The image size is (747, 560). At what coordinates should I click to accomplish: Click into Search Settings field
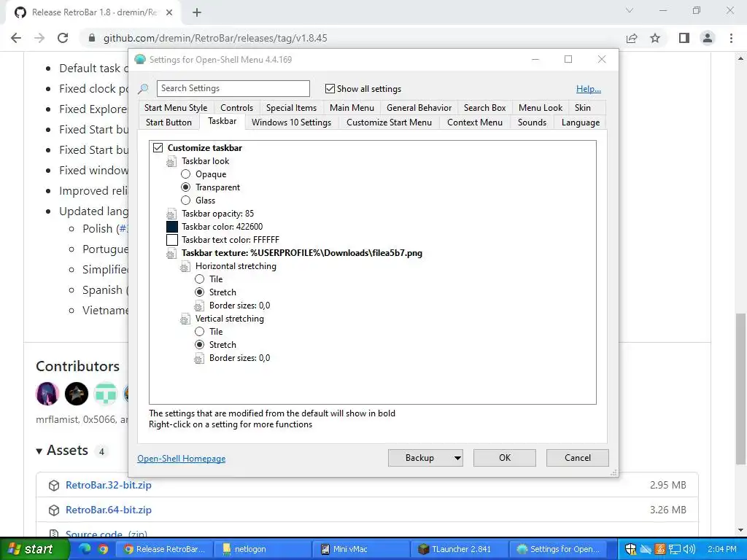pos(233,88)
